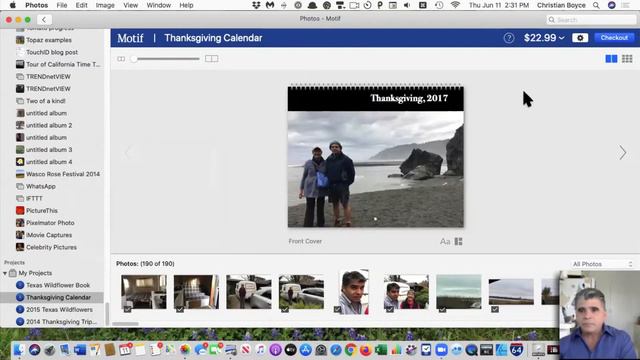The height and width of the screenshot is (360, 640).
Task: Open the All Photos filter dropdown
Action: pyautogui.click(x=602, y=264)
